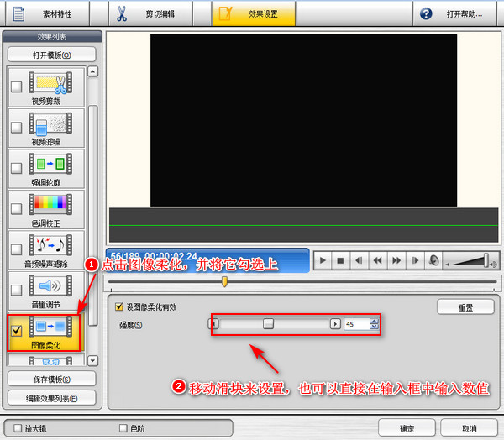Screen dimensions: 504x440
Task: Step back one frame
Action: (360, 260)
